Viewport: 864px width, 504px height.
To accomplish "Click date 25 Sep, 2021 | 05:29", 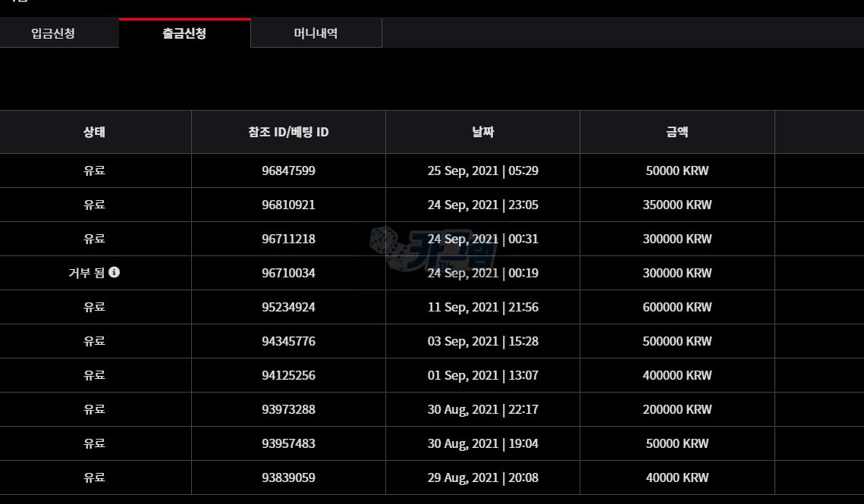I will pos(482,171).
